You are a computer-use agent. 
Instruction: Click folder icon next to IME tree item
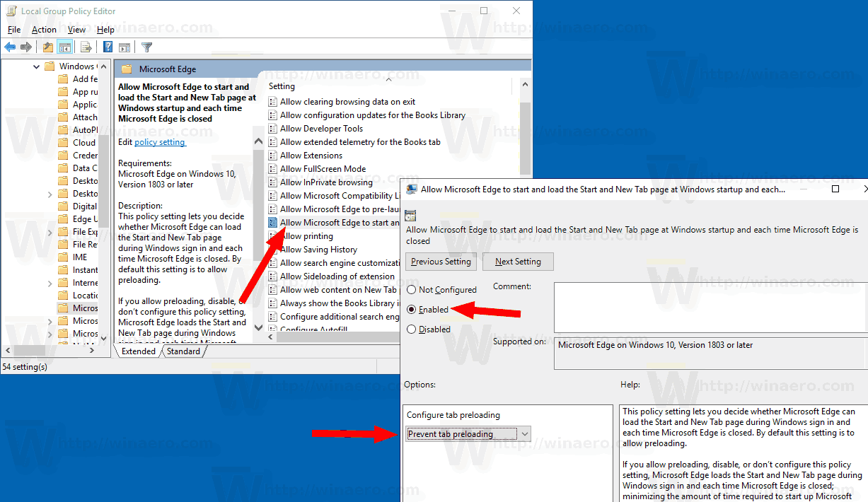point(63,257)
